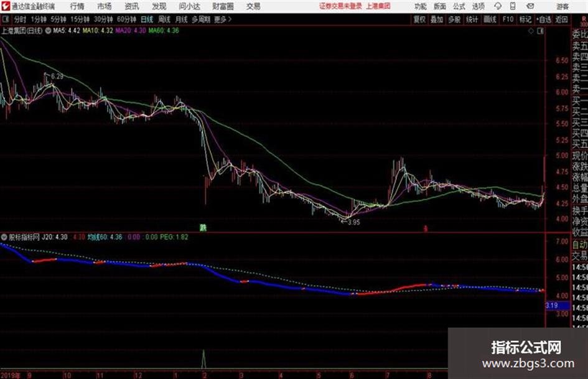Switch to 分时 chart tab
The image size is (588, 379).
[x=20, y=19]
